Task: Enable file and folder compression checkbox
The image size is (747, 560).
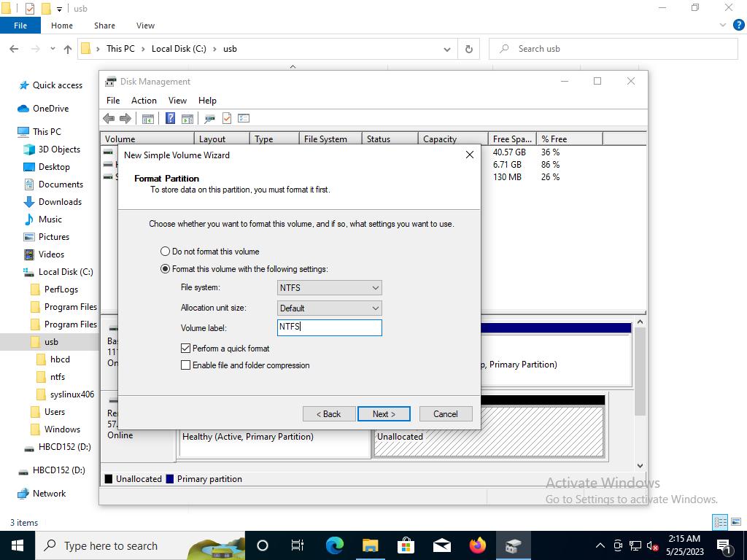Action: click(x=186, y=365)
